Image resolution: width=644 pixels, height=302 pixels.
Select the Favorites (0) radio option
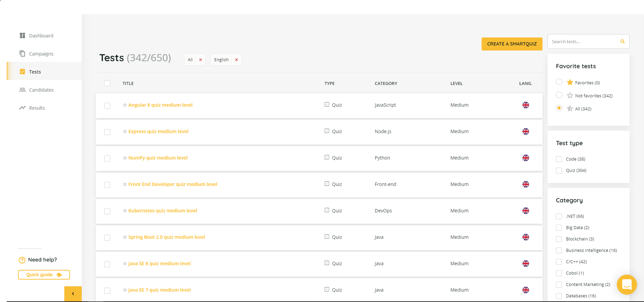click(x=559, y=82)
